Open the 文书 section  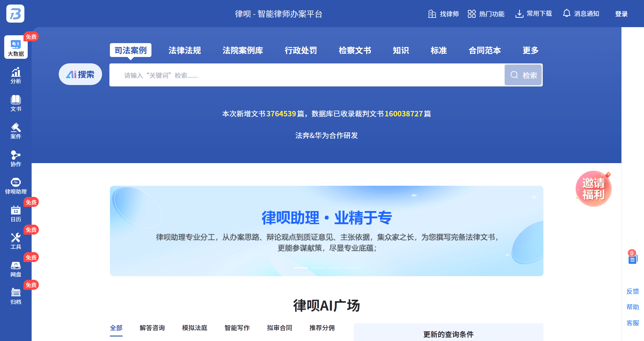(15, 103)
